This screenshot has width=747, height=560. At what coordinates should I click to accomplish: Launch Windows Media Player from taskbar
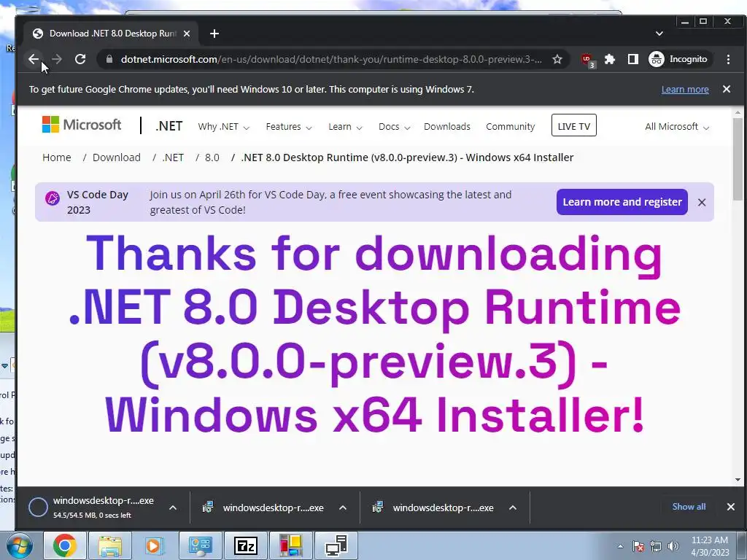(155, 545)
